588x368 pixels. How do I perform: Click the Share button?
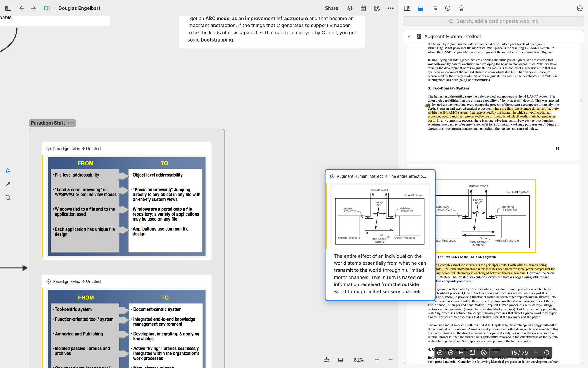coord(331,8)
